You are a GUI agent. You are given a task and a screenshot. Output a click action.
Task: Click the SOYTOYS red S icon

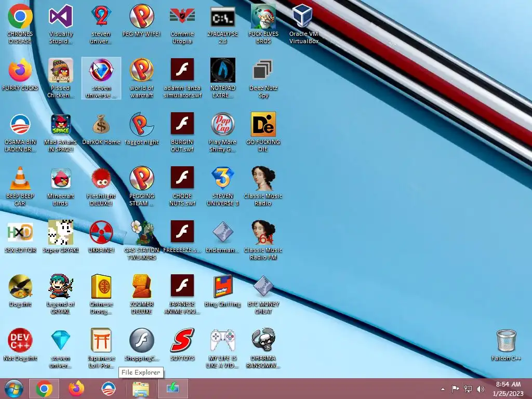(x=182, y=345)
